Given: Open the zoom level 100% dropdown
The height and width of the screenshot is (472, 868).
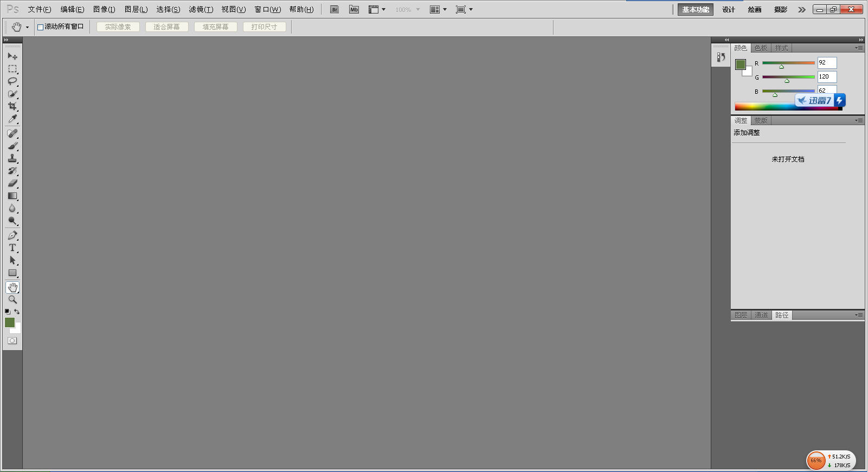Looking at the screenshot, I should (418, 10).
